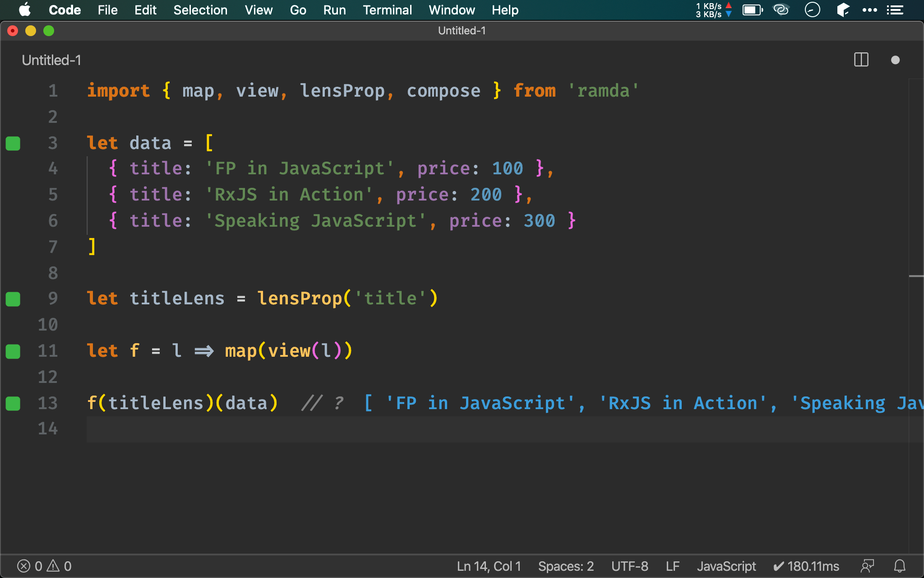Change indentation via Spaces: 2
This screenshot has height=578, width=924.
click(566, 566)
